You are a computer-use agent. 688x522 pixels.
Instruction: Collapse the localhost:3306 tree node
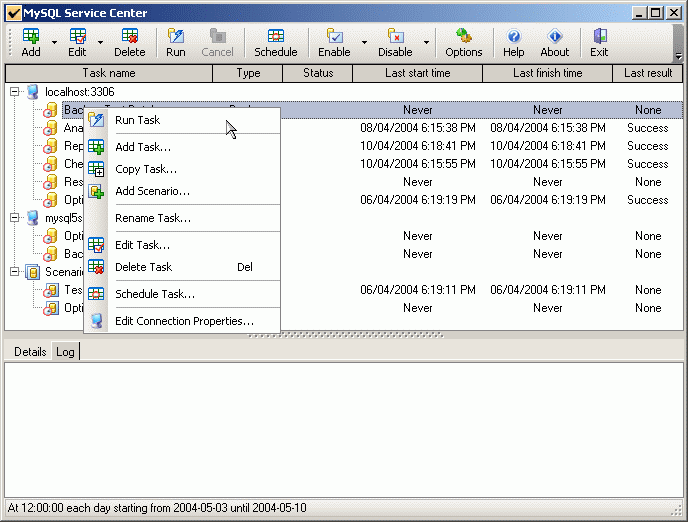(x=14, y=92)
